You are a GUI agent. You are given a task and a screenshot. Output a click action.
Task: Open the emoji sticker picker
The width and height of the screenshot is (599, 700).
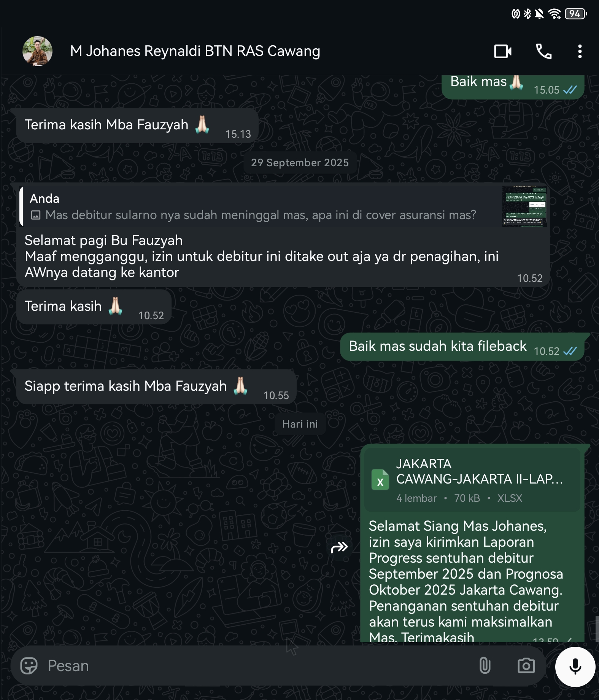tap(29, 666)
